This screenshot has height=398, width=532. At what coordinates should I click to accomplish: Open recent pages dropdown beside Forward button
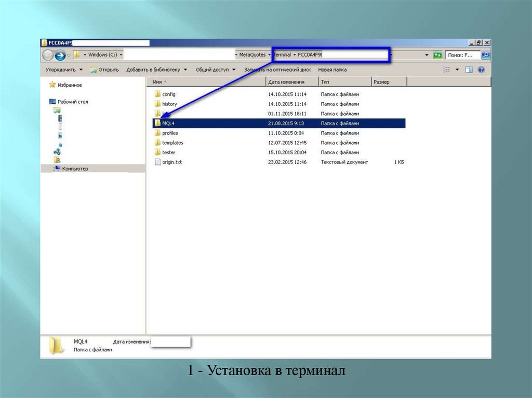pyautogui.click(x=69, y=55)
